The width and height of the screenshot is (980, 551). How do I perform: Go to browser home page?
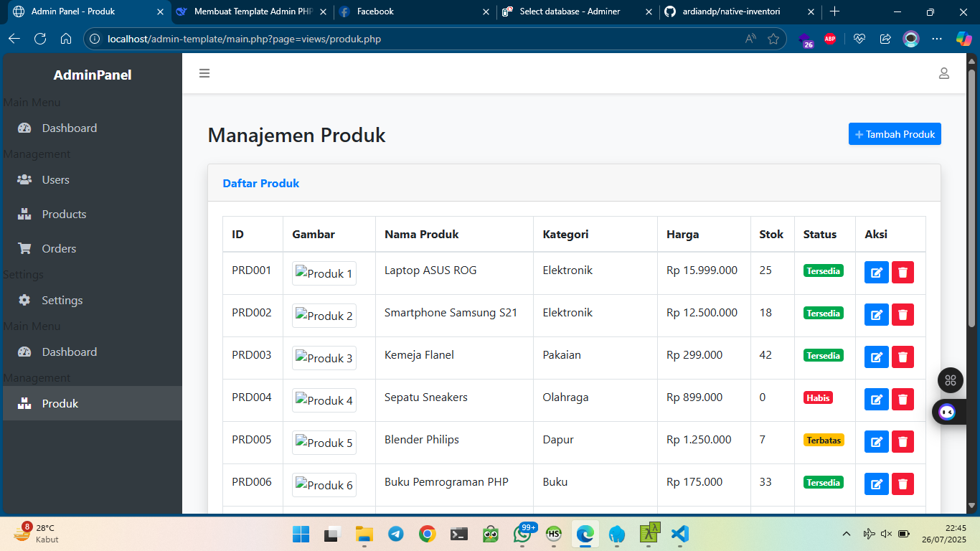point(66,39)
